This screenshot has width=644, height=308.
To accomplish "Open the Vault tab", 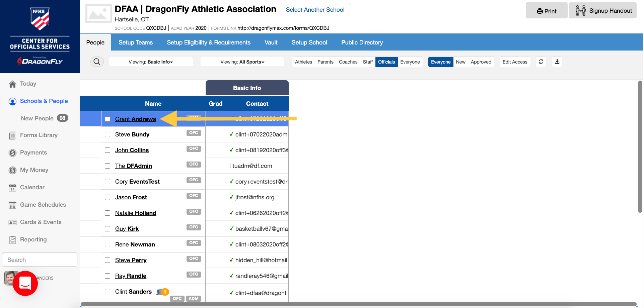I will (271, 42).
